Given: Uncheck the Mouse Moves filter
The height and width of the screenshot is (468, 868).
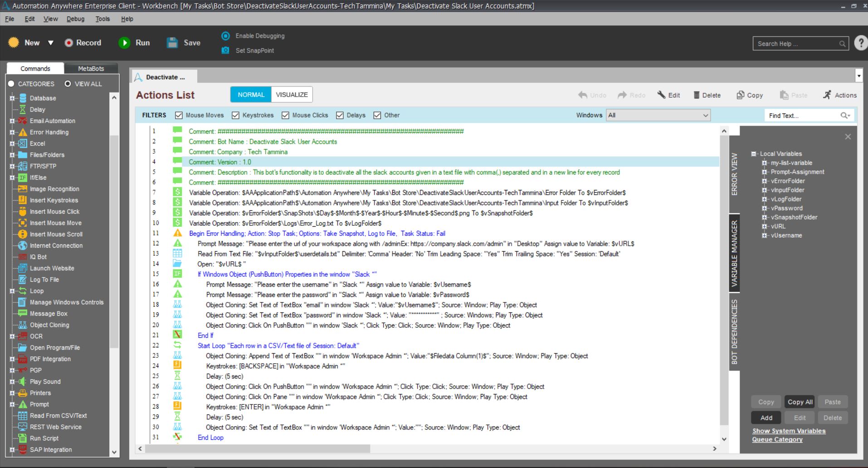Looking at the screenshot, I should point(179,115).
